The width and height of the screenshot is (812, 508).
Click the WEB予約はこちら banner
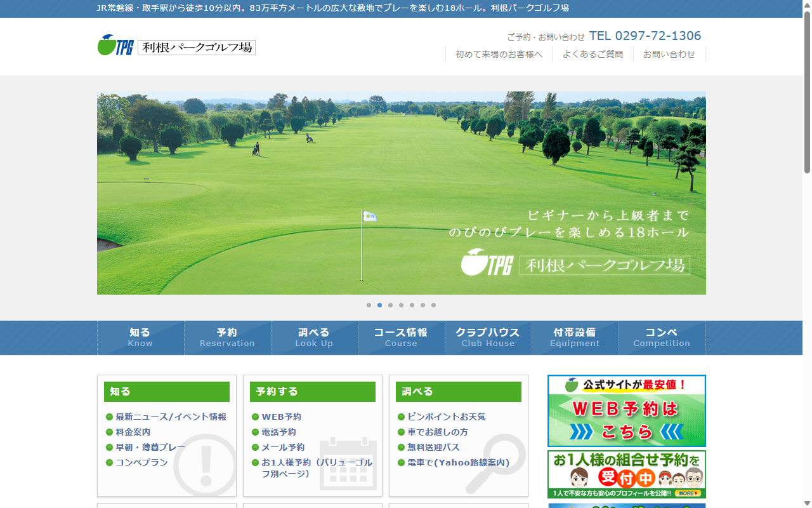tap(627, 411)
